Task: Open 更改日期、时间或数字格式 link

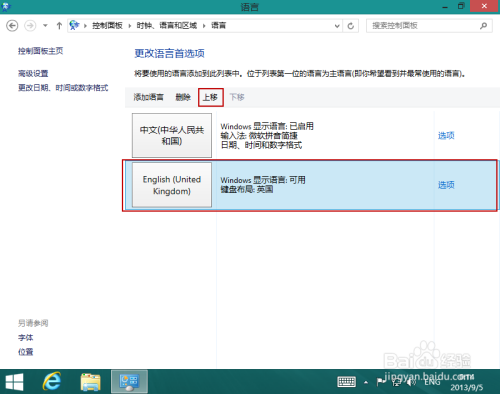Action: [63, 88]
